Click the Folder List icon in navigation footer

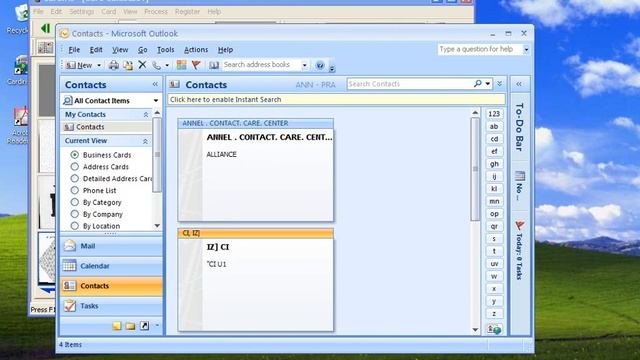[x=131, y=326]
